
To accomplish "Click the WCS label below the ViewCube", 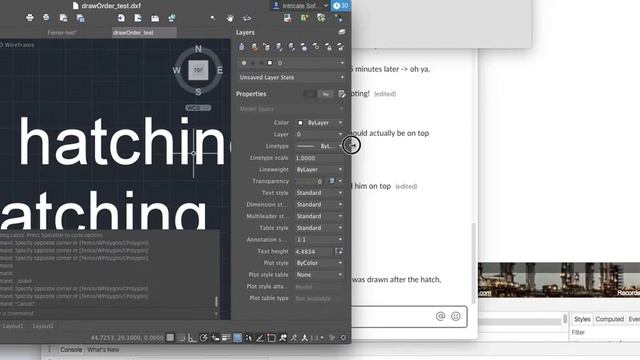I will (x=198, y=108).
